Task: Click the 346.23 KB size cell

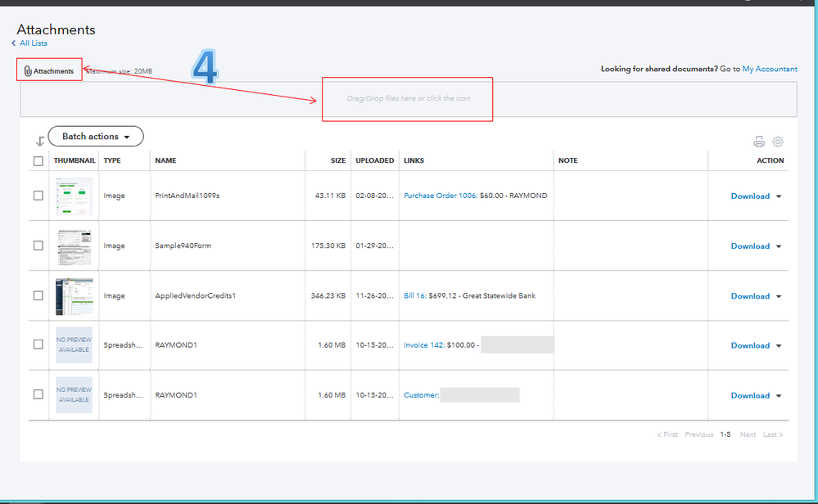Action: tap(328, 295)
